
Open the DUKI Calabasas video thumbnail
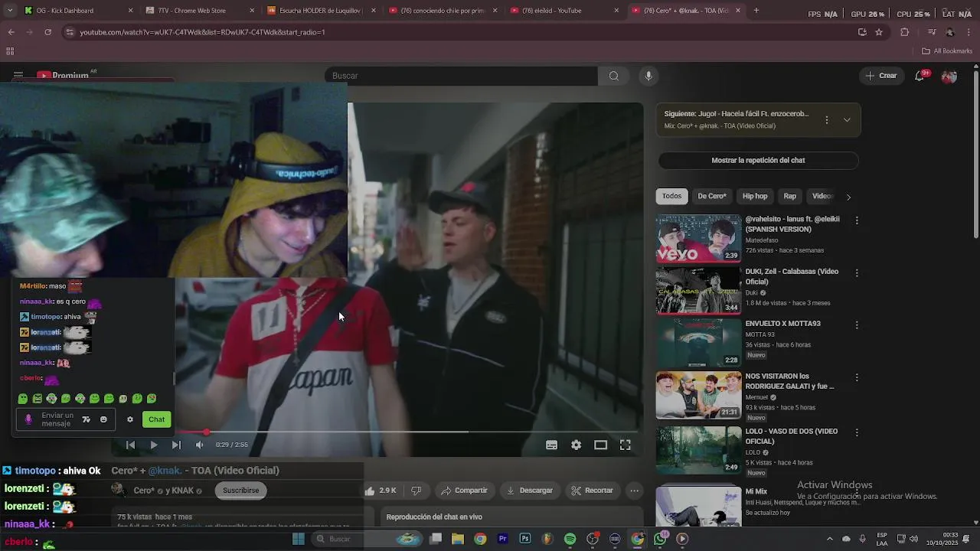[698, 291]
